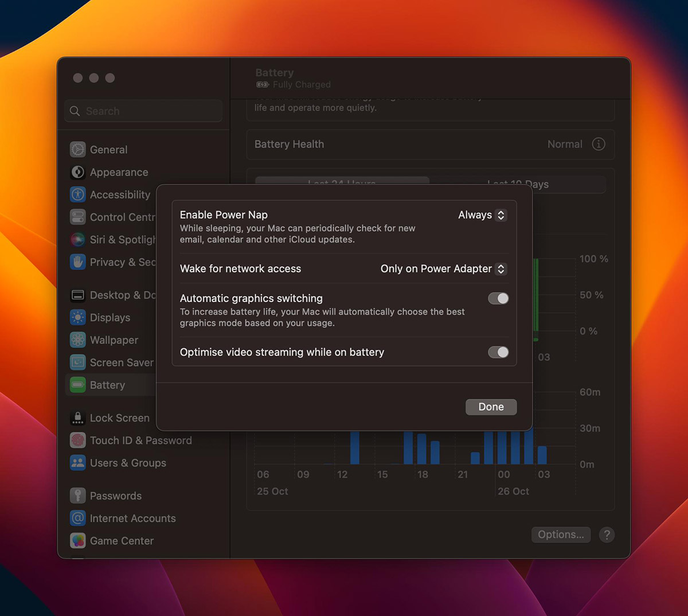688x616 pixels.
Task: Select the Screen Saver icon
Action: 78,362
